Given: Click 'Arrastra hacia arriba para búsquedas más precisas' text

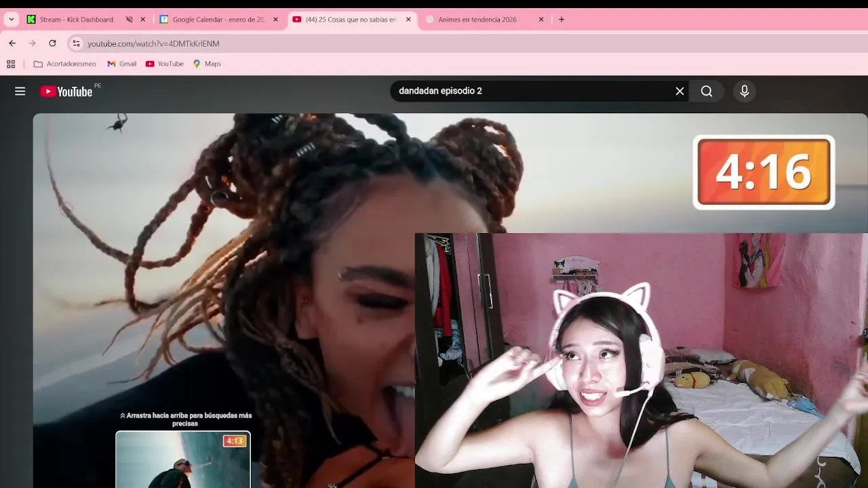Looking at the screenshot, I should tap(185, 419).
